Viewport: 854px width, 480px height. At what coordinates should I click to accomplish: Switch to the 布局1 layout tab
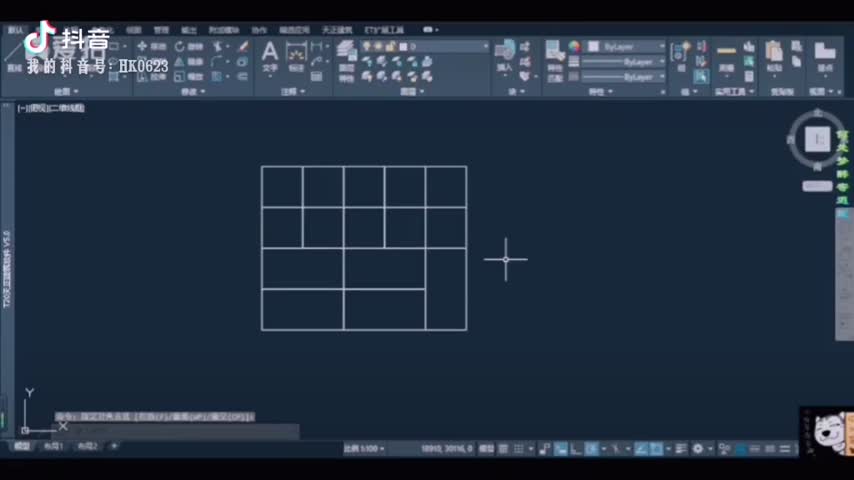(54, 446)
